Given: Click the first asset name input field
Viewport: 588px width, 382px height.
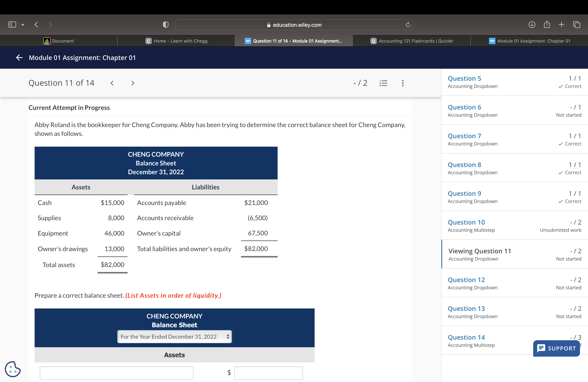Looking at the screenshot, I should pos(116,373).
